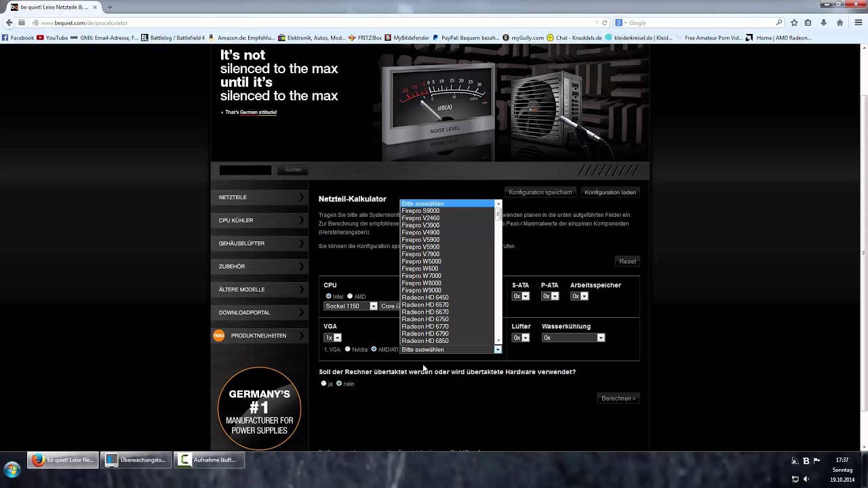Open the Wasserkühlung dropdown

click(573, 337)
